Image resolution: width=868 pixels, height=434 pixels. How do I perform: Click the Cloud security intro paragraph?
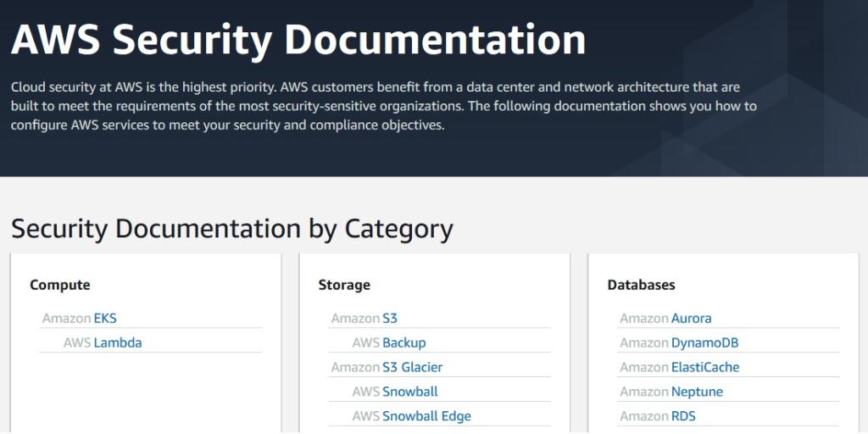click(x=384, y=106)
